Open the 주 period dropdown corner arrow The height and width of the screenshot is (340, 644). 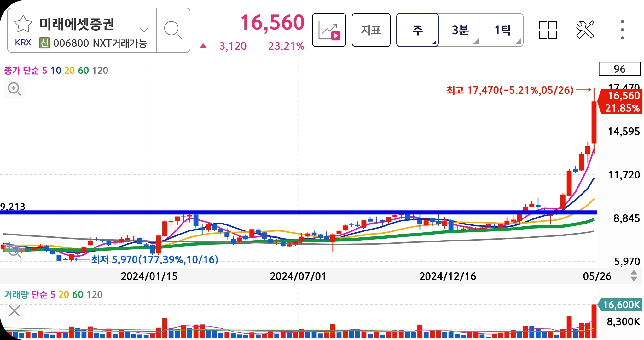(x=434, y=42)
